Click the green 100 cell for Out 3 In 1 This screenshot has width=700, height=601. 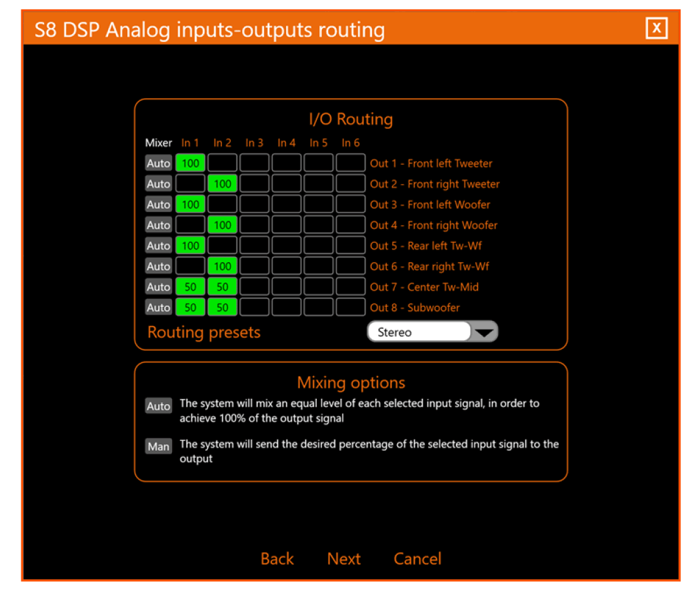(x=190, y=204)
